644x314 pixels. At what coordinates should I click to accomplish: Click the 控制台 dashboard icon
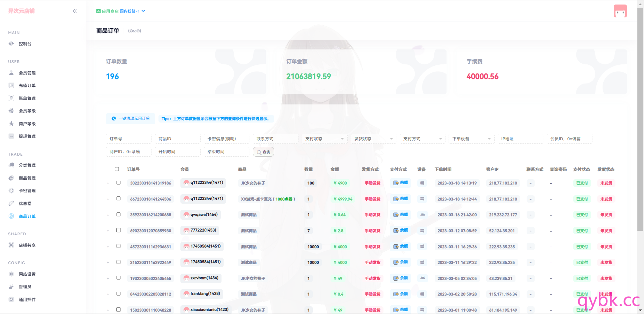point(11,44)
